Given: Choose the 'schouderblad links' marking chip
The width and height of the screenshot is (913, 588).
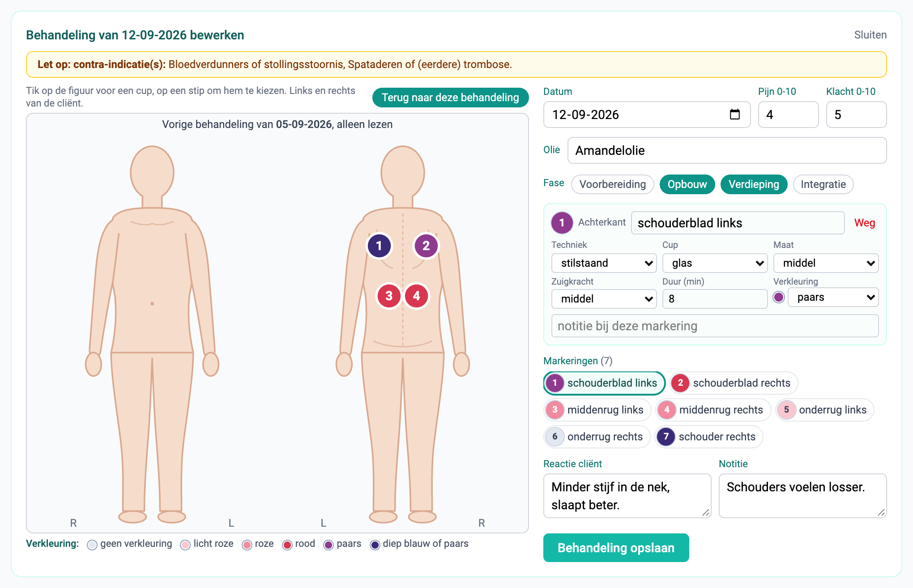Looking at the screenshot, I should tap(604, 383).
